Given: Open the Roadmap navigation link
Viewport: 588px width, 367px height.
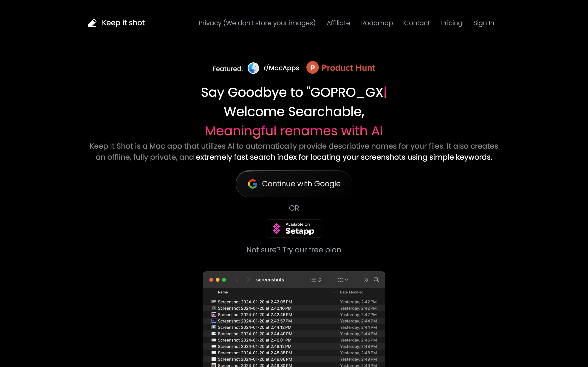Looking at the screenshot, I should (377, 23).
